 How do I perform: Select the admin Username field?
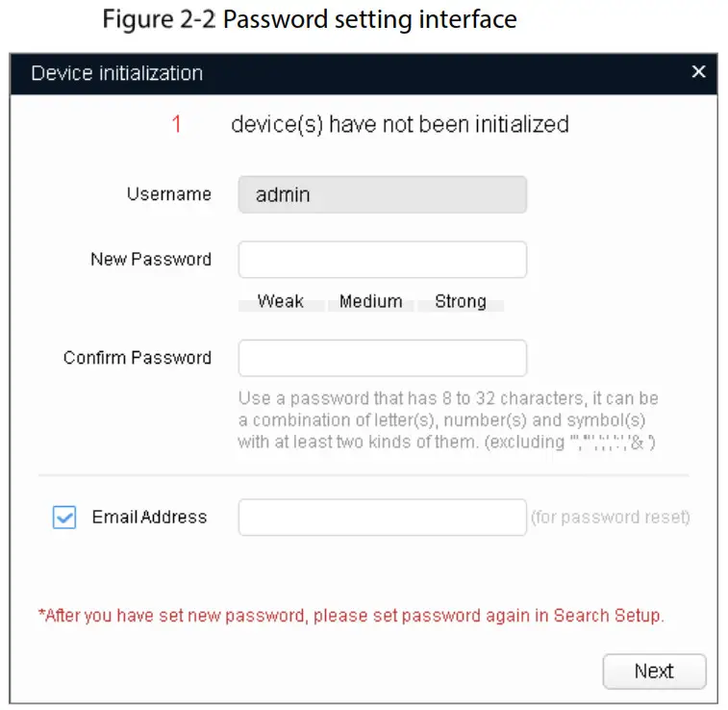click(382, 194)
